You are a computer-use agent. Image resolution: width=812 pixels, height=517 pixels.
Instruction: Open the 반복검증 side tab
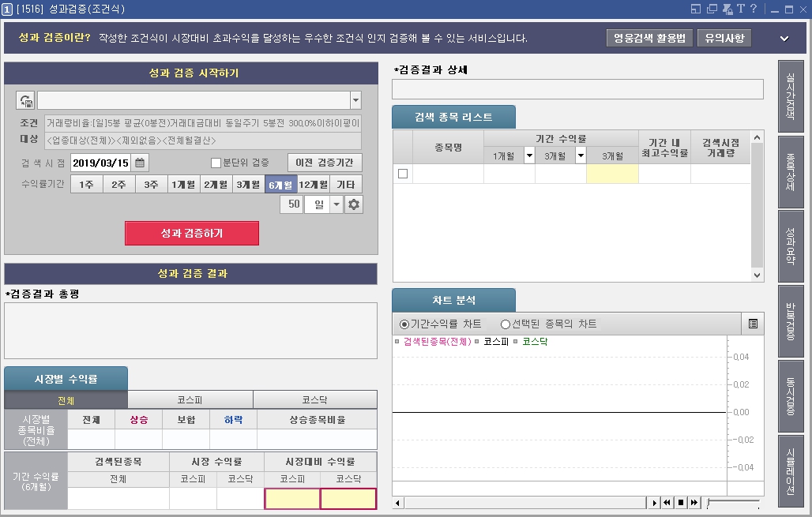pyautogui.click(x=791, y=321)
